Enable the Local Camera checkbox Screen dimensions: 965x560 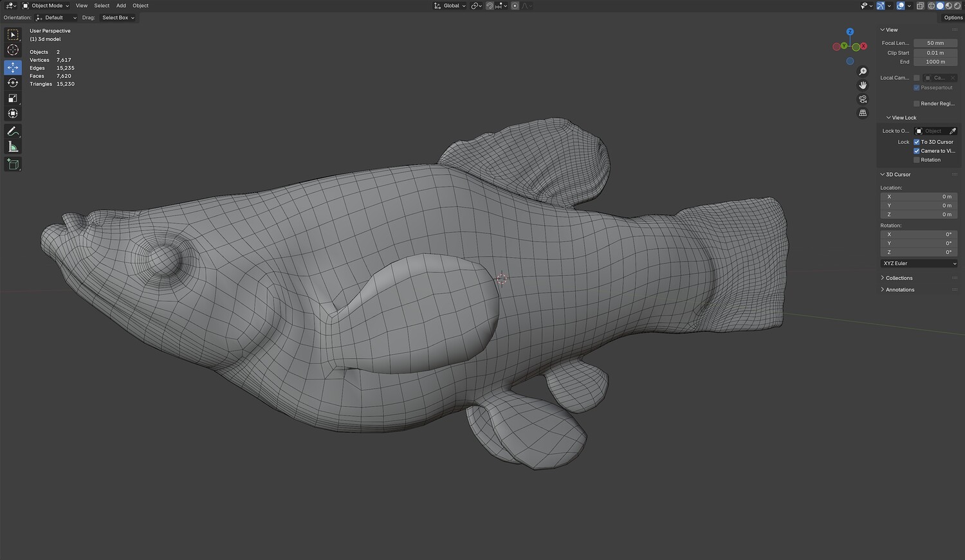point(917,78)
